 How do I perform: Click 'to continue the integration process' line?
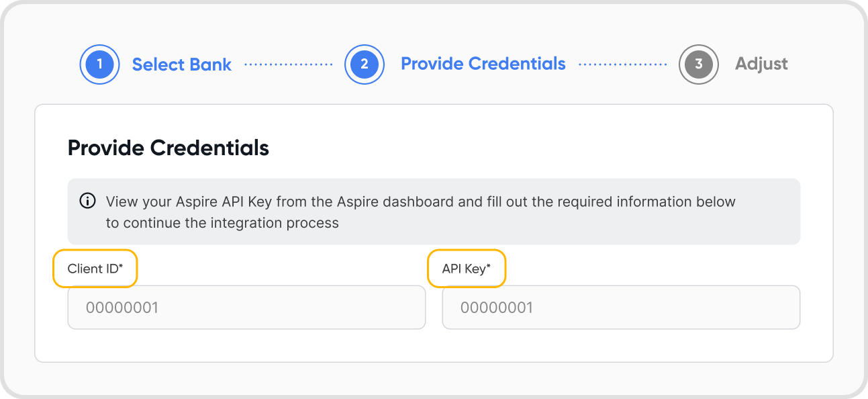[x=222, y=222]
